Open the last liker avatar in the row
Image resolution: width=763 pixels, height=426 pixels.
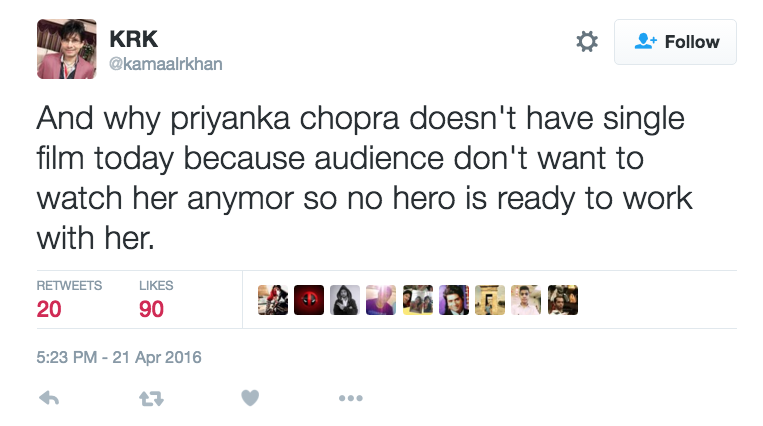pos(562,300)
